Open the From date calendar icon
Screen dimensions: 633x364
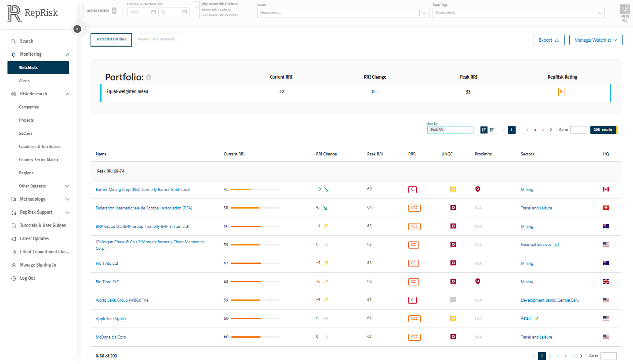click(x=153, y=12)
